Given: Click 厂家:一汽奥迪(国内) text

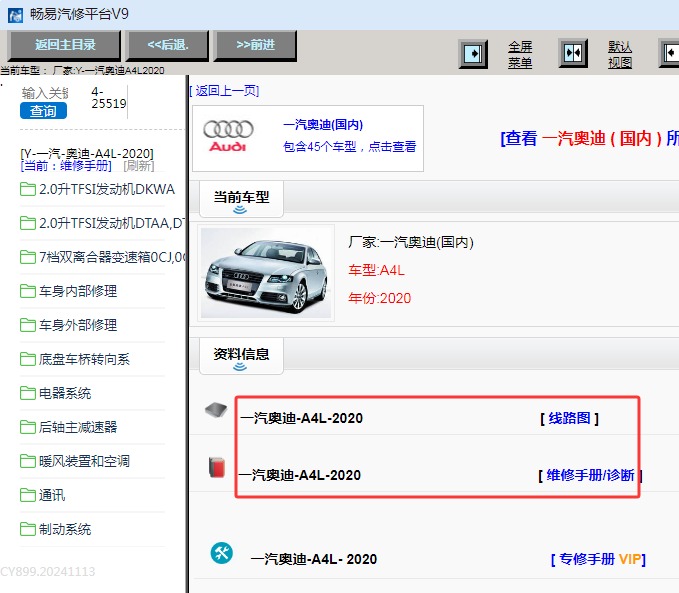Looking at the screenshot, I should click(411, 242).
